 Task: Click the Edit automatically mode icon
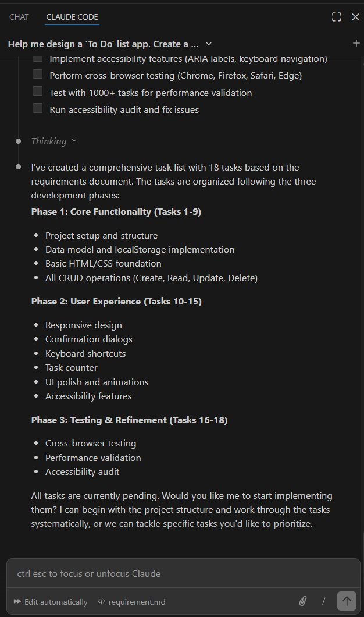click(x=17, y=602)
